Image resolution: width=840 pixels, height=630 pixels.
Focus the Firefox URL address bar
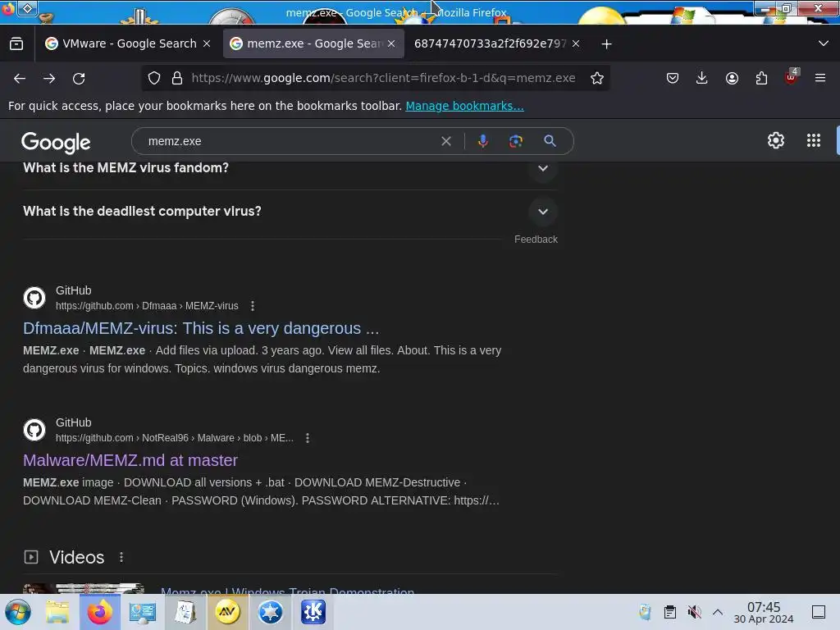pos(383,78)
